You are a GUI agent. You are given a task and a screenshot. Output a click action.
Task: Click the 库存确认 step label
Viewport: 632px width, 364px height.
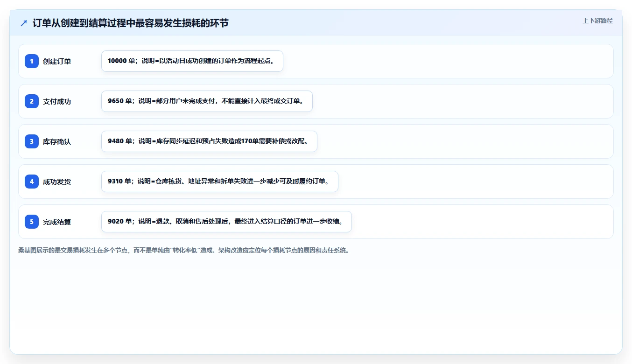57,141
